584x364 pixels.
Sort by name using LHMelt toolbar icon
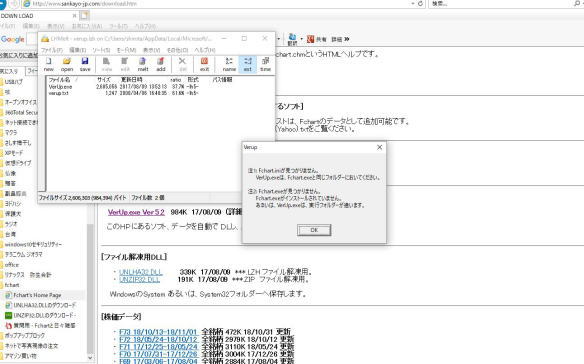tap(229, 64)
